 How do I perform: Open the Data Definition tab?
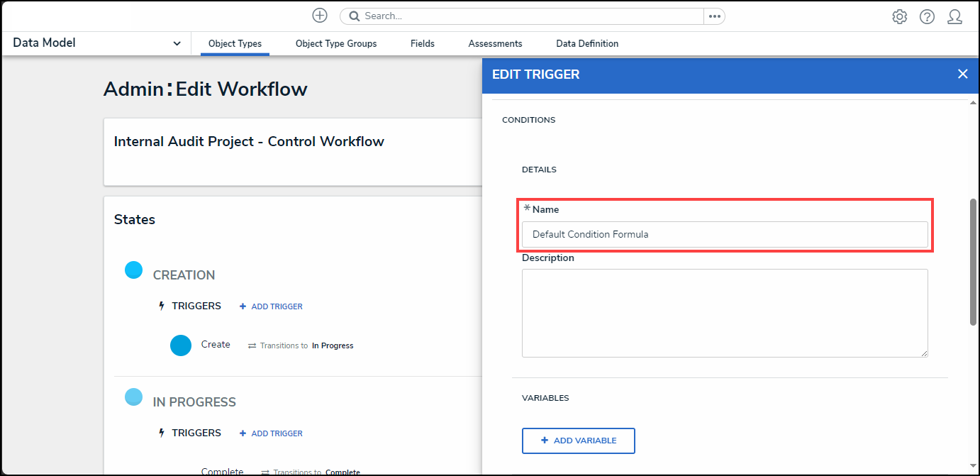[x=587, y=44]
